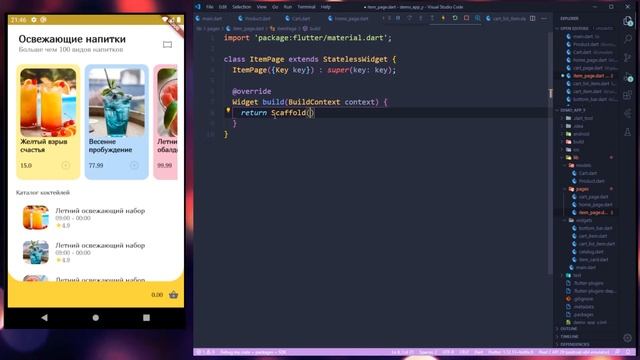The width and height of the screenshot is (640, 360).
Task: Open home_page.dart under pages folder
Action: (593, 204)
